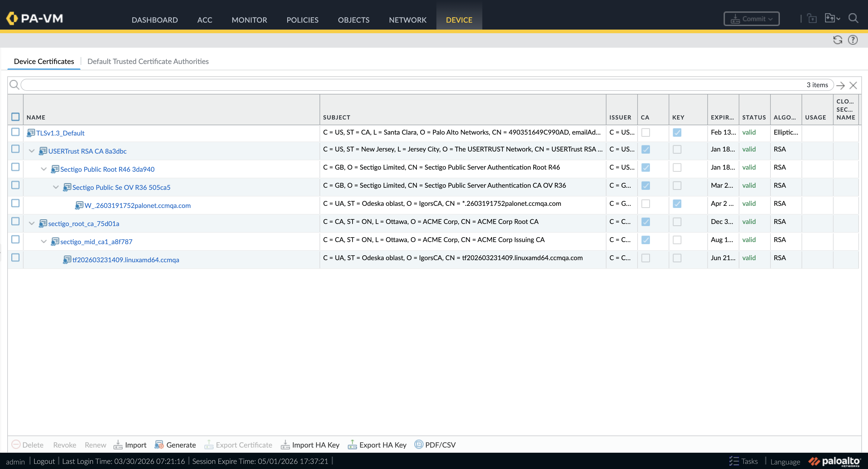Collapse the sectigo_mid_ca1_a8f787 node
The height and width of the screenshot is (469, 868).
tap(44, 242)
